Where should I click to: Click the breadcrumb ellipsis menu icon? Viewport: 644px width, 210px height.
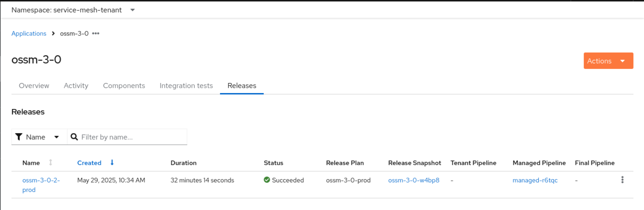pyautogui.click(x=95, y=34)
